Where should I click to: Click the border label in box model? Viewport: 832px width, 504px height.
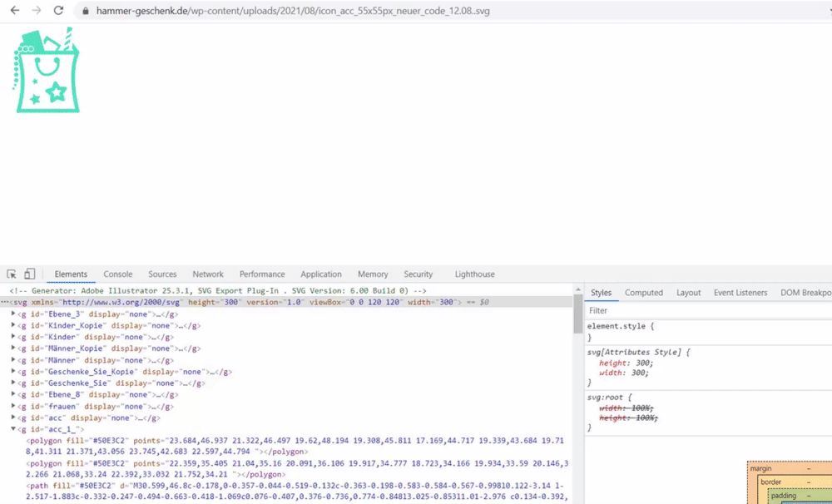pyautogui.click(x=771, y=482)
